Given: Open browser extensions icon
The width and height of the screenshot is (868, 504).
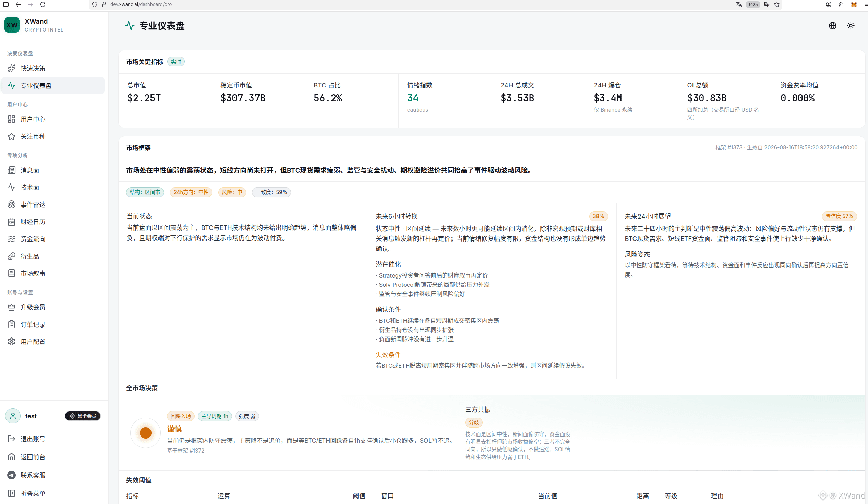Looking at the screenshot, I should click(x=841, y=4).
